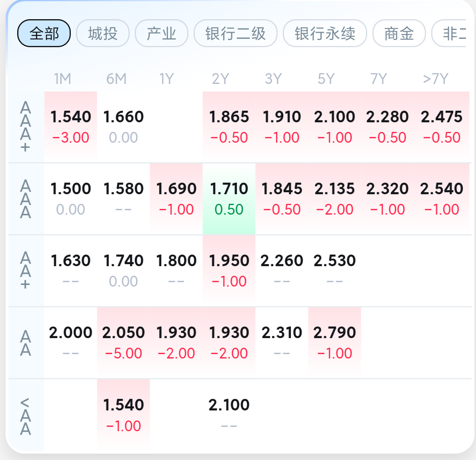Viewport: 476px width, 460px height.
Task: Select the 银行二级 tab
Action: point(235,33)
